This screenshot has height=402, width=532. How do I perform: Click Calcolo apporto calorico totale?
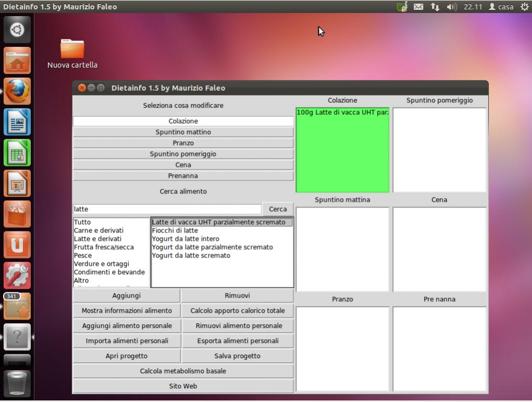[x=238, y=311]
